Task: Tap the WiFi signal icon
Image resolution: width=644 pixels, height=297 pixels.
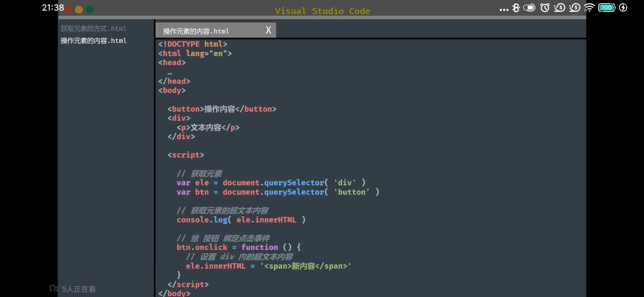Action: point(589,8)
